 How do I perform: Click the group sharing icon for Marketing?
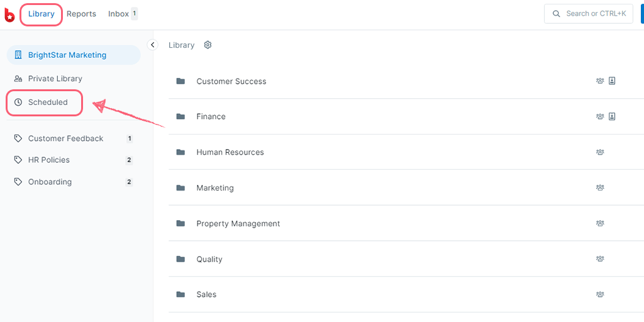600,187
